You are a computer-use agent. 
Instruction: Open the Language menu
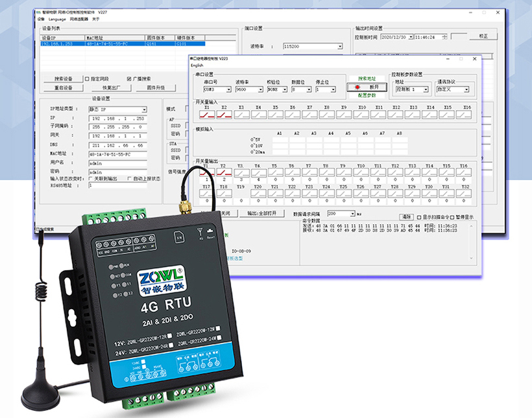pyautogui.click(x=58, y=19)
